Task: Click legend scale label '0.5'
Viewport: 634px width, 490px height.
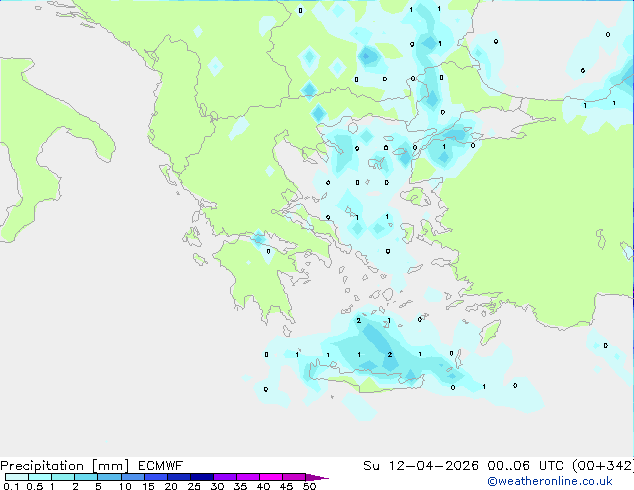Action: 35,486
